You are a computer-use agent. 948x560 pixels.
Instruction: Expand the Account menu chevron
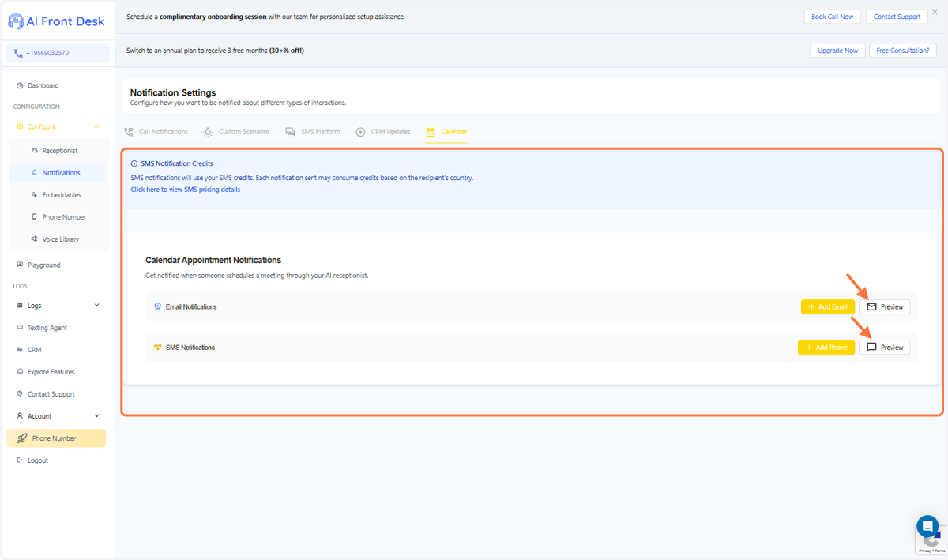coord(96,415)
